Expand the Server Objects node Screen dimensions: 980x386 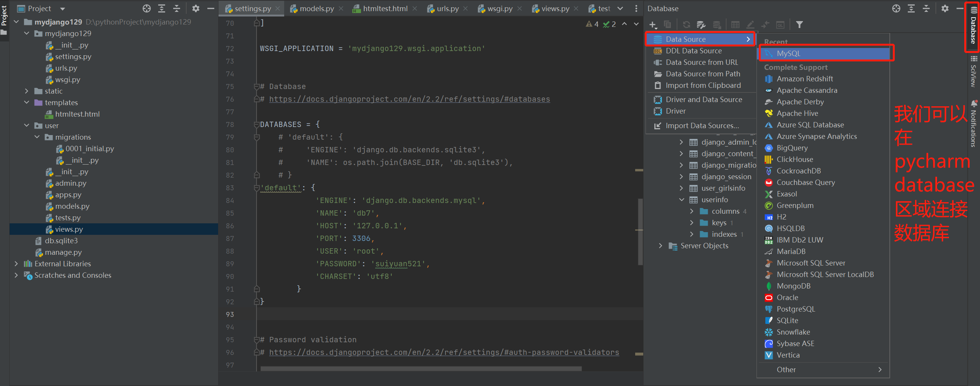(x=661, y=246)
